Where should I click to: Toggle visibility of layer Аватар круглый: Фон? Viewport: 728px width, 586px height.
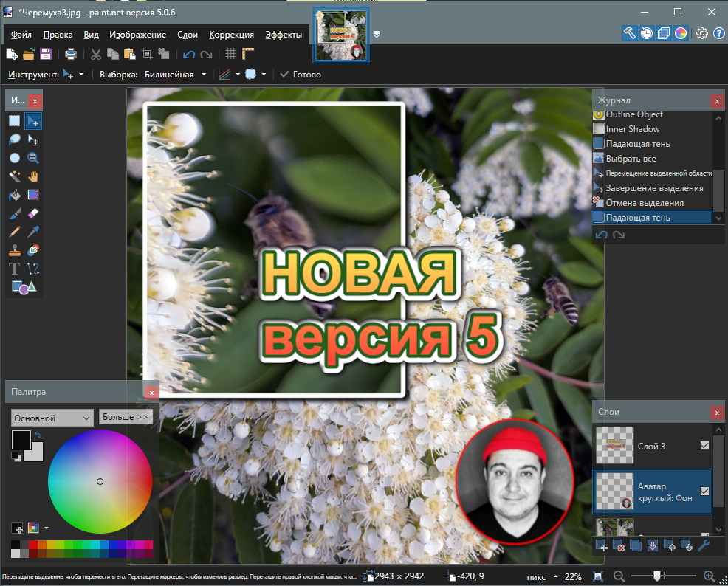tap(704, 492)
